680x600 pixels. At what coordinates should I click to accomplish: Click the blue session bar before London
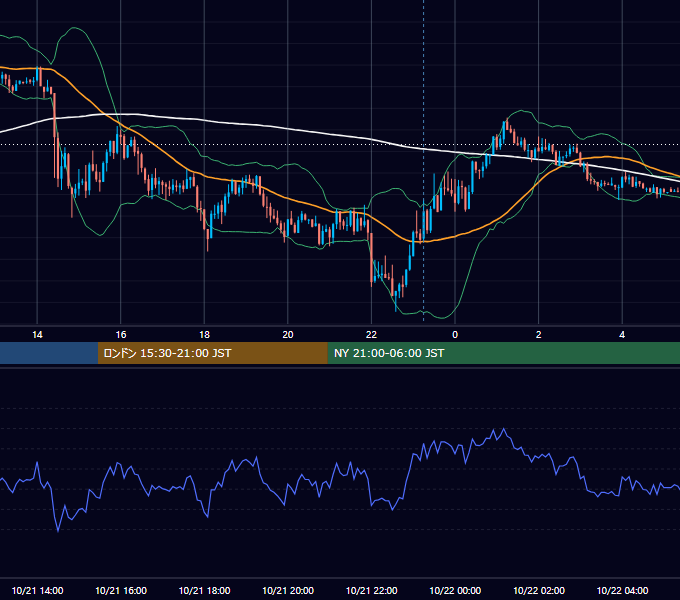pyautogui.click(x=49, y=353)
